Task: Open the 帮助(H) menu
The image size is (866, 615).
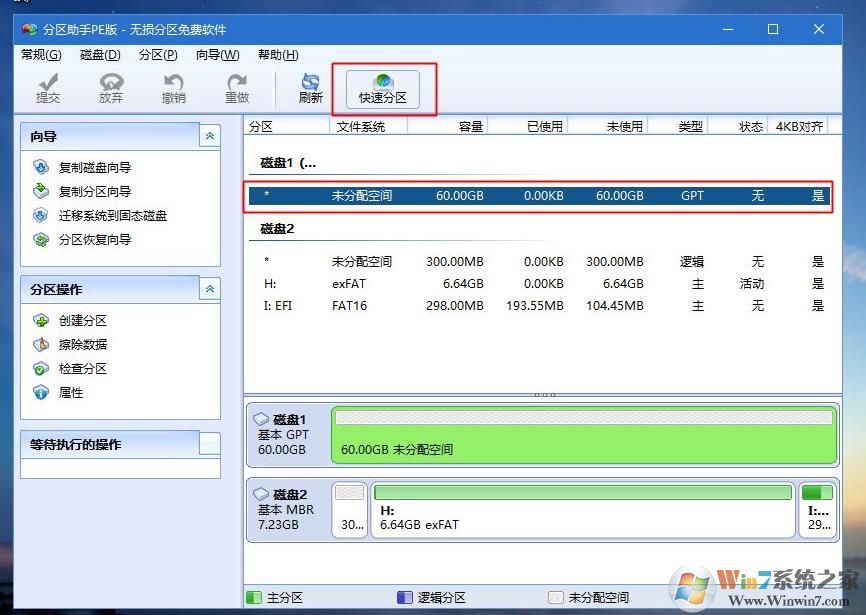Action: (x=277, y=55)
